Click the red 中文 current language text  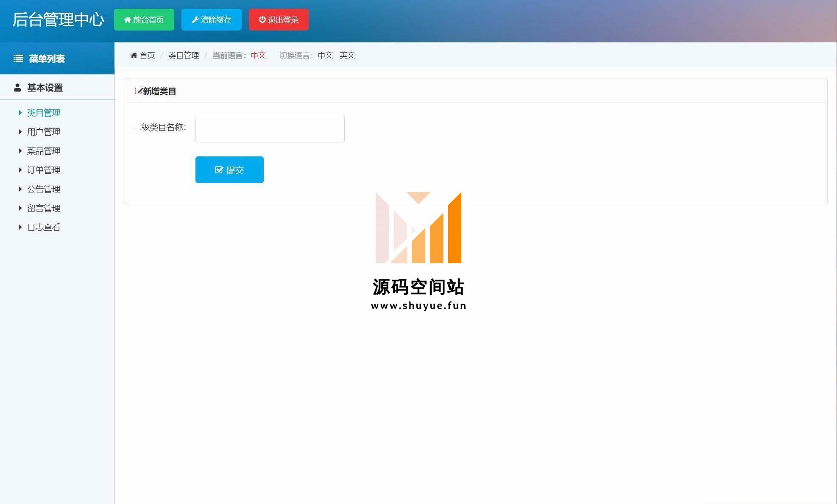click(258, 56)
